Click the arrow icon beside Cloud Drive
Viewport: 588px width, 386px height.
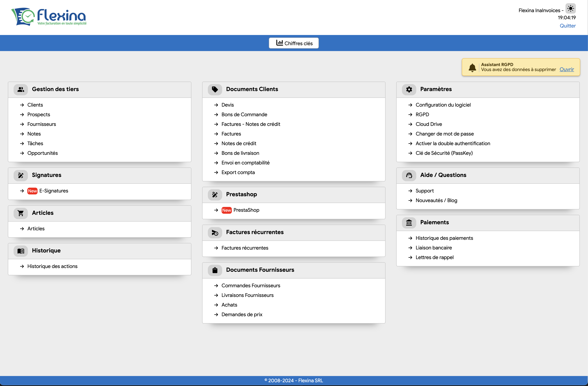point(410,124)
